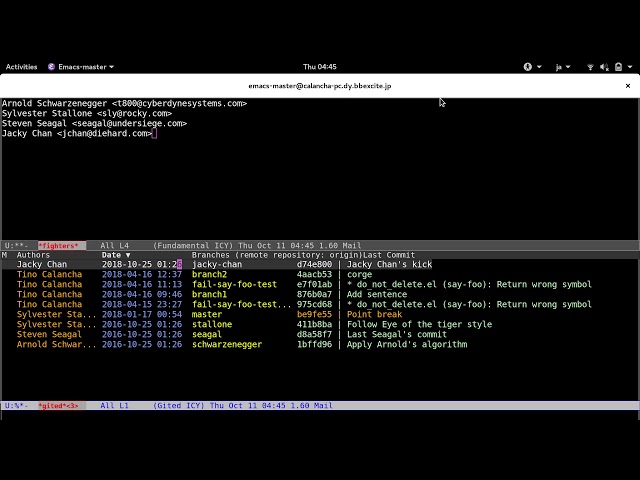Screen dimensions: 640x480
Task: Click the network status icon
Action: pos(590,67)
